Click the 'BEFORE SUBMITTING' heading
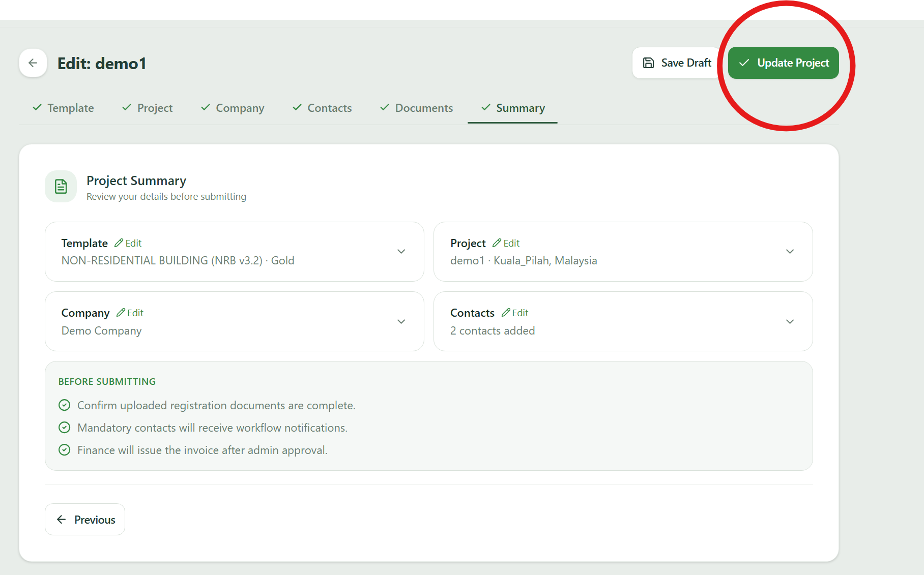The image size is (924, 575). click(107, 382)
